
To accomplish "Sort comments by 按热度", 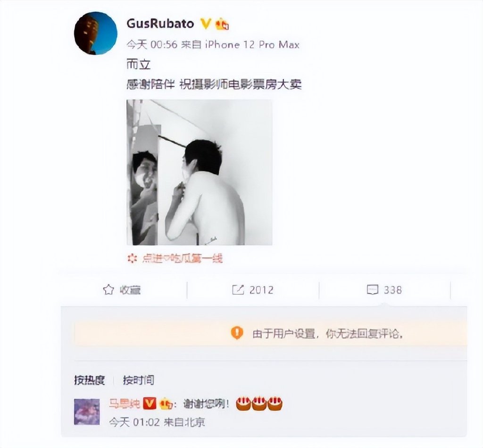I will tap(89, 380).
